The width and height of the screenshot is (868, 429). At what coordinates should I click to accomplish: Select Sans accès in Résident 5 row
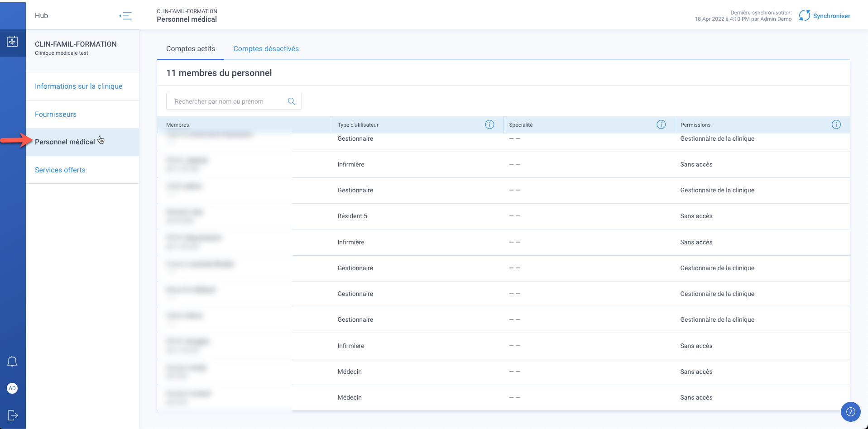pos(696,216)
